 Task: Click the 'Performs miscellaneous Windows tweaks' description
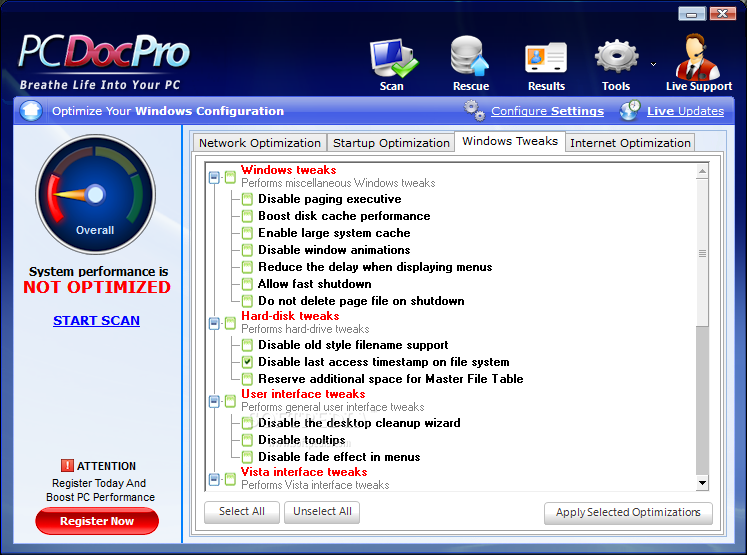(338, 183)
